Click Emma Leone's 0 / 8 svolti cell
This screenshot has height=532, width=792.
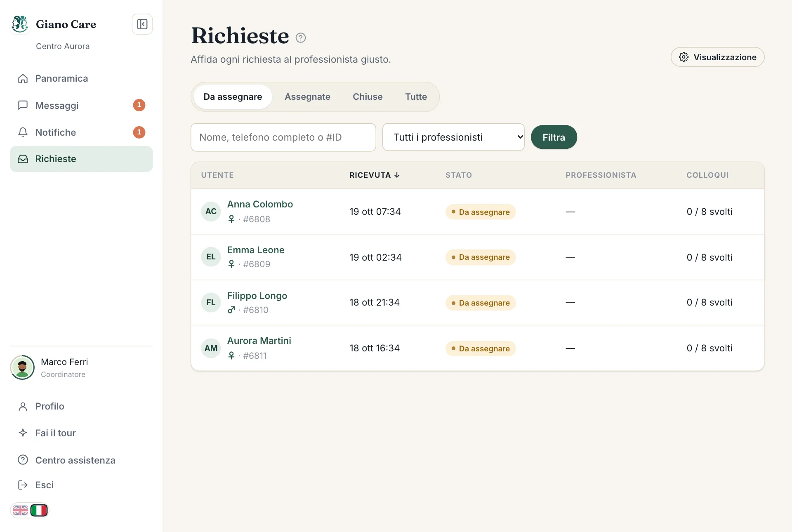point(709,257)
